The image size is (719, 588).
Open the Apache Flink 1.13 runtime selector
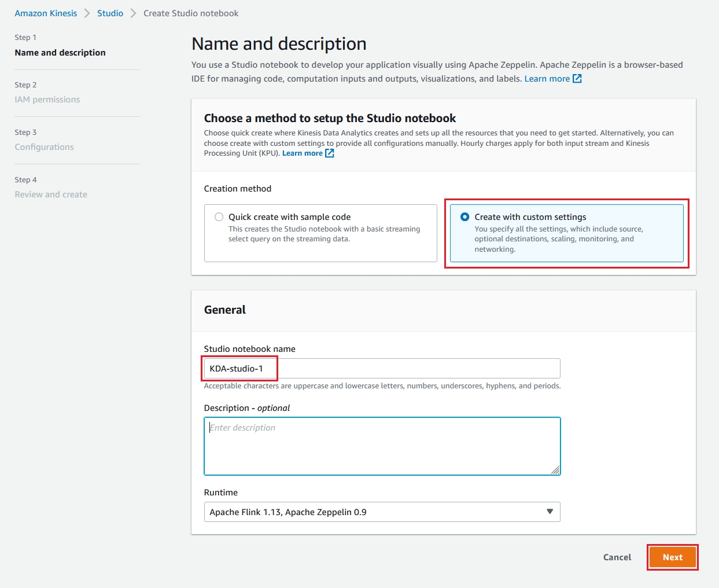click(x=382, y=512)
